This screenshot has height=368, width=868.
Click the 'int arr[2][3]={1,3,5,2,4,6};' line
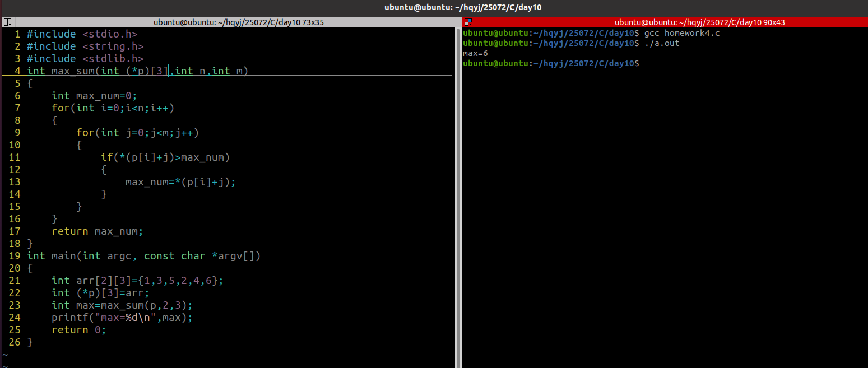click(x=137, y=281)
